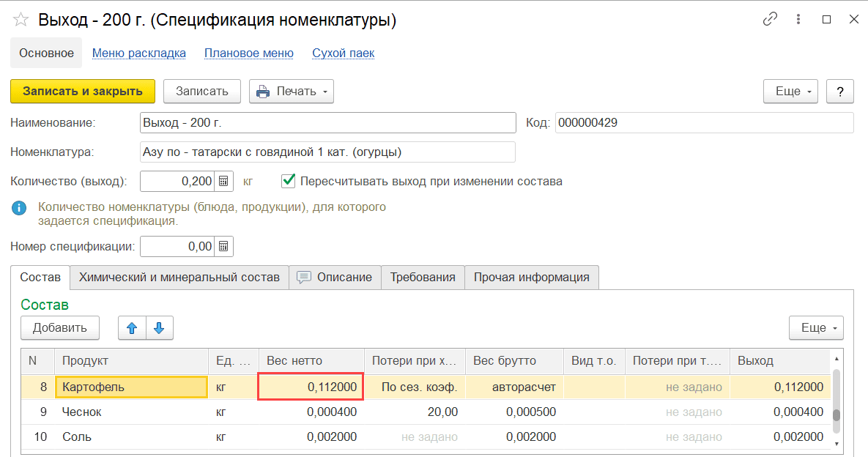Click Записать и закрыть button
The width and height of the screenshot is (868, 457).
click(83, 92)
